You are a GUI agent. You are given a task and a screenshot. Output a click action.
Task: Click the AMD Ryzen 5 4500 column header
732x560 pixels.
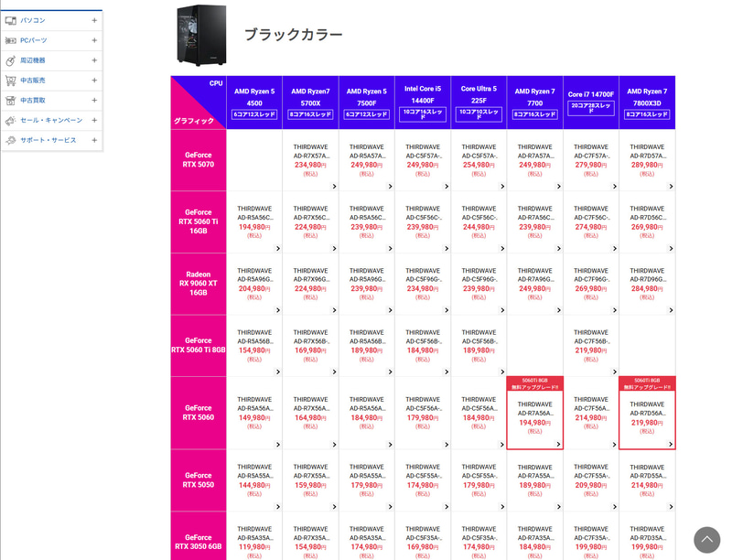tap(254, 102)
